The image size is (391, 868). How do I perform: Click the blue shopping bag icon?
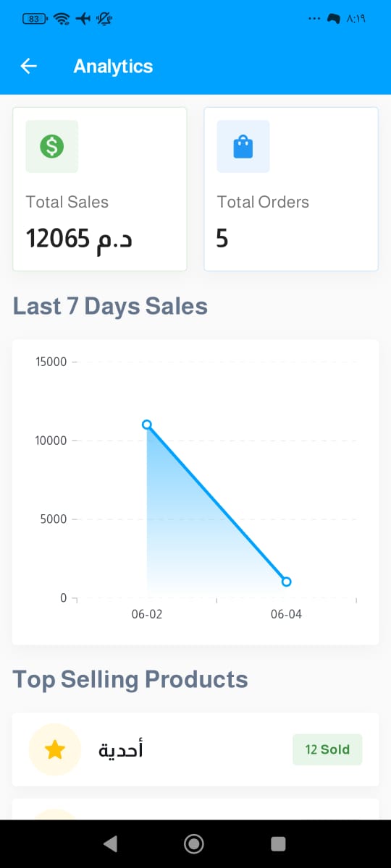243,147
